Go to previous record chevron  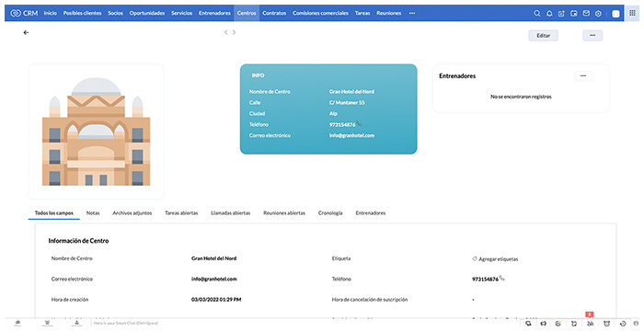[226, 32]
